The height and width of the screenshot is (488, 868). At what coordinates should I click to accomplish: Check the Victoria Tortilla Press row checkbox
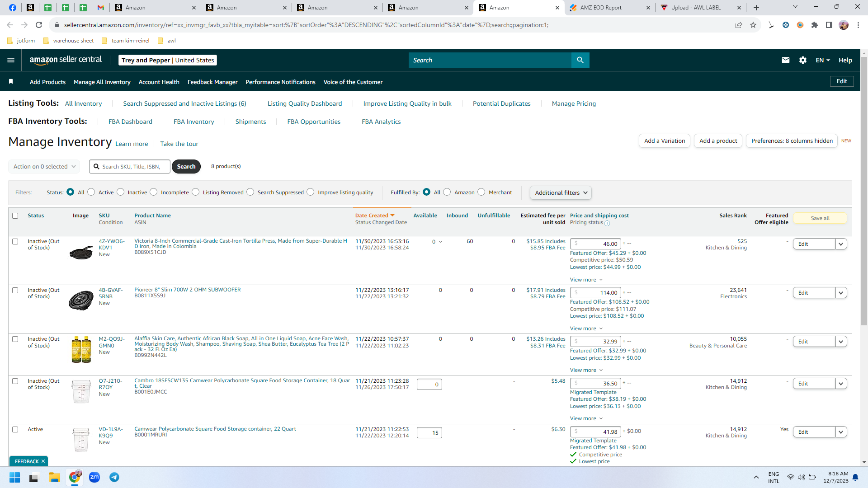15,241
